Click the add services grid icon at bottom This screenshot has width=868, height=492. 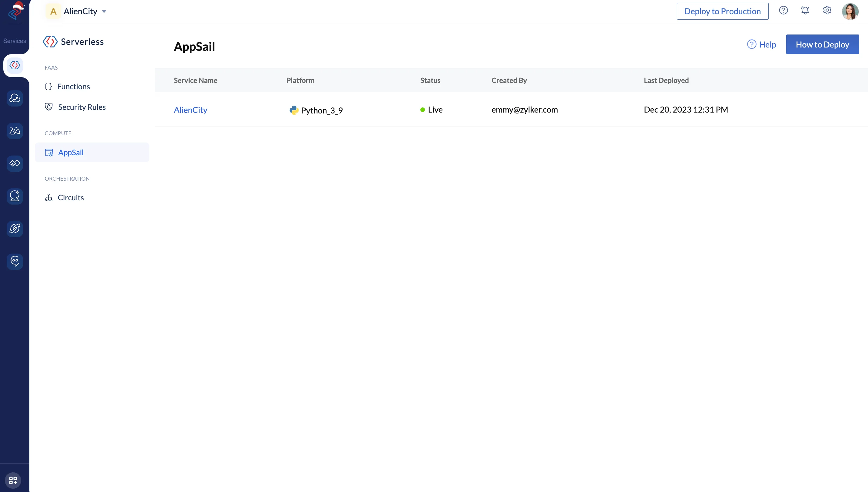[x=13, y=480]
